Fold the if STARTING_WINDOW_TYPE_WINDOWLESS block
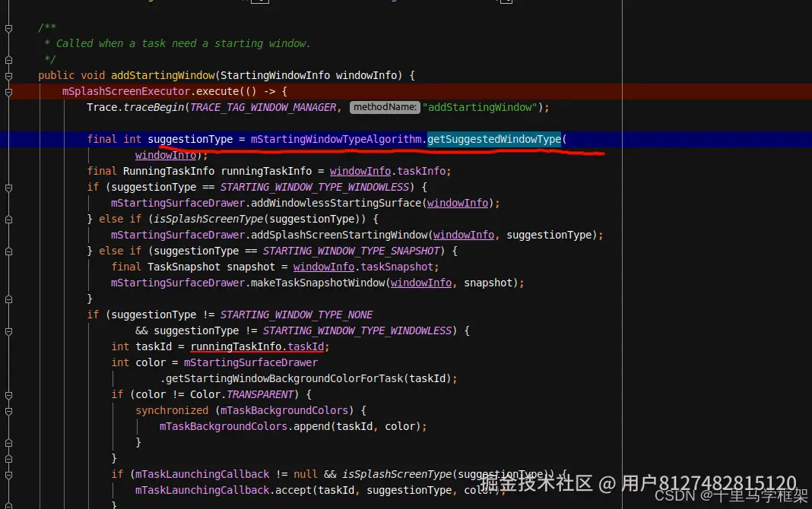The height and width of the screenshot is (509, 812). (x=9, y=188)
